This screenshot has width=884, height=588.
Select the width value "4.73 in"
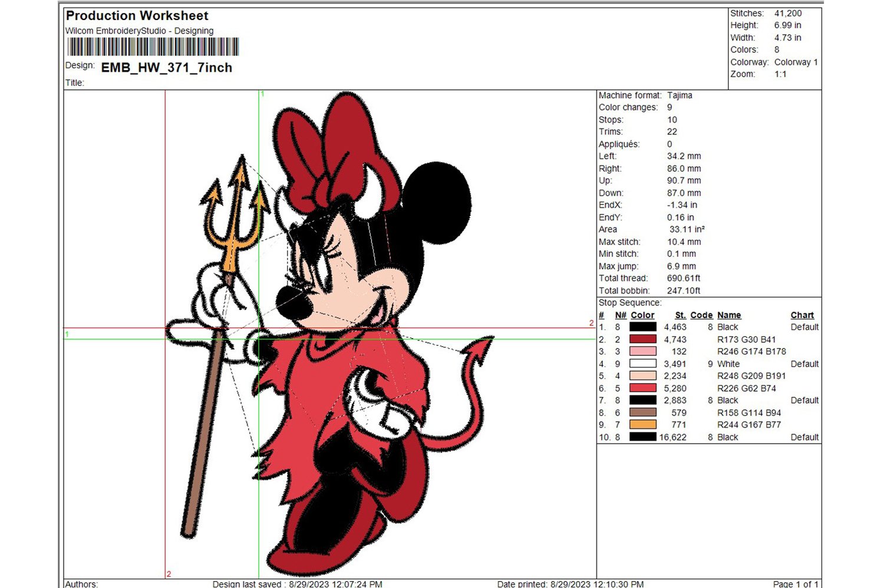point(788,38)
